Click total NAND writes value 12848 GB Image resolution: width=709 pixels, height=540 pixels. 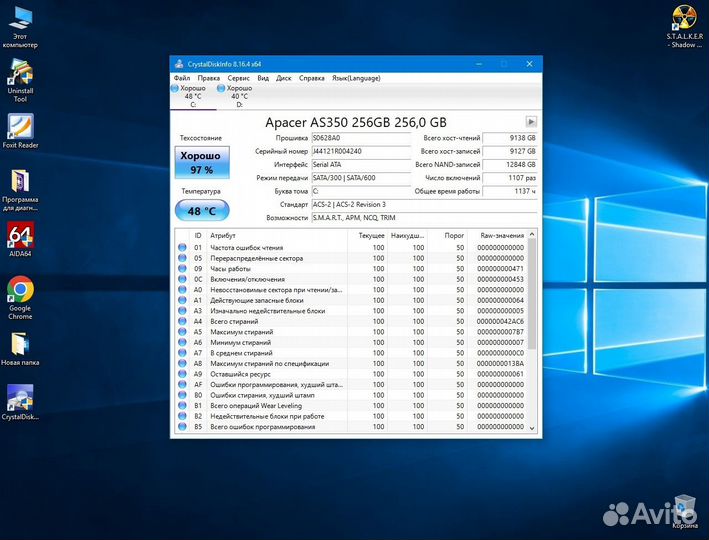point(510,165)
